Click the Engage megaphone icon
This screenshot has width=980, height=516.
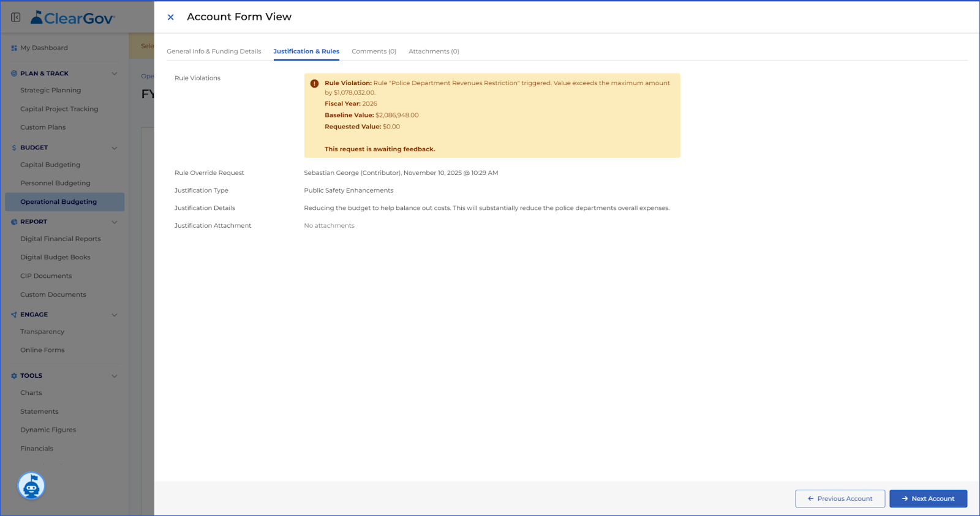pos(14,315)
